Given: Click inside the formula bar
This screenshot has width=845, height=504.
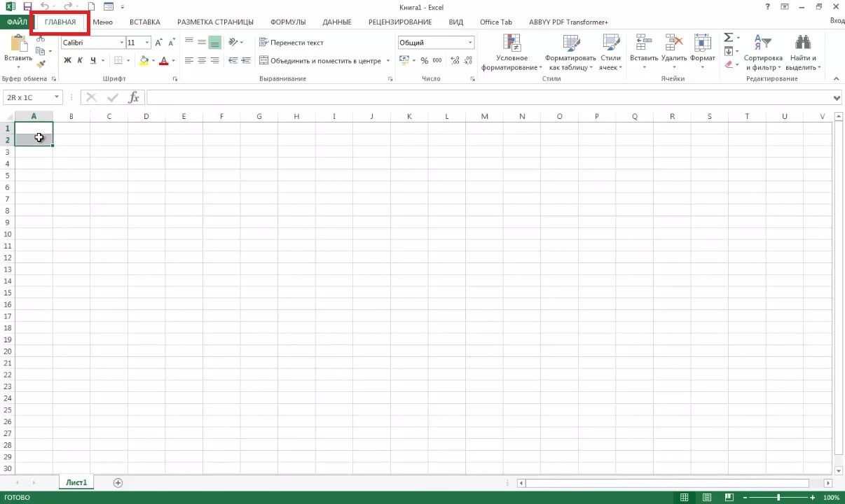Looking at the screenshot, I should pos(350,97).
